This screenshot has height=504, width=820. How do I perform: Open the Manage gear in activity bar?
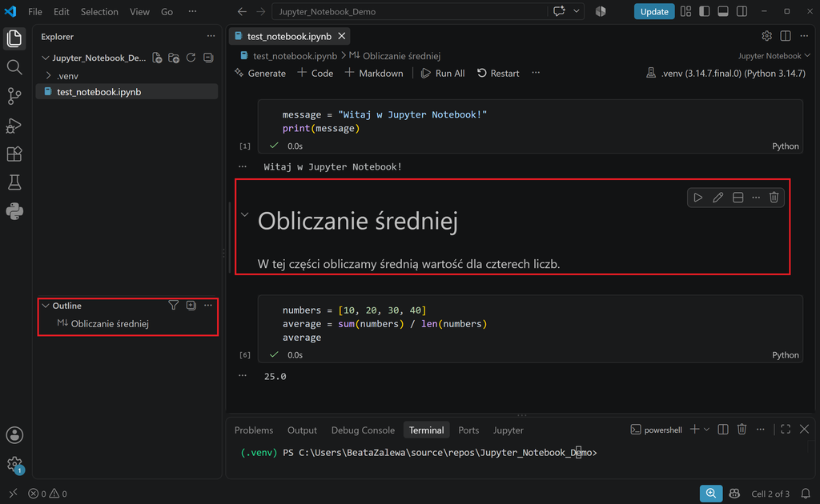click(x=14, y=464)
